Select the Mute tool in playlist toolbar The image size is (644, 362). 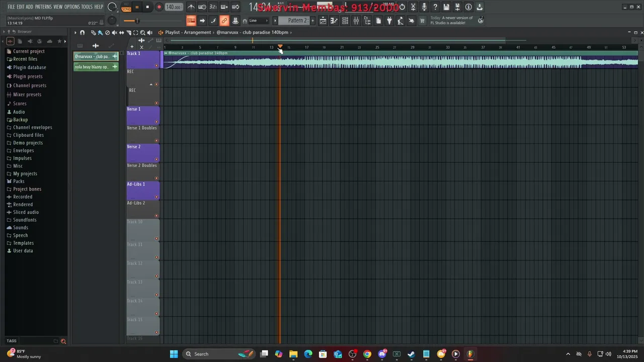(114, 33)
